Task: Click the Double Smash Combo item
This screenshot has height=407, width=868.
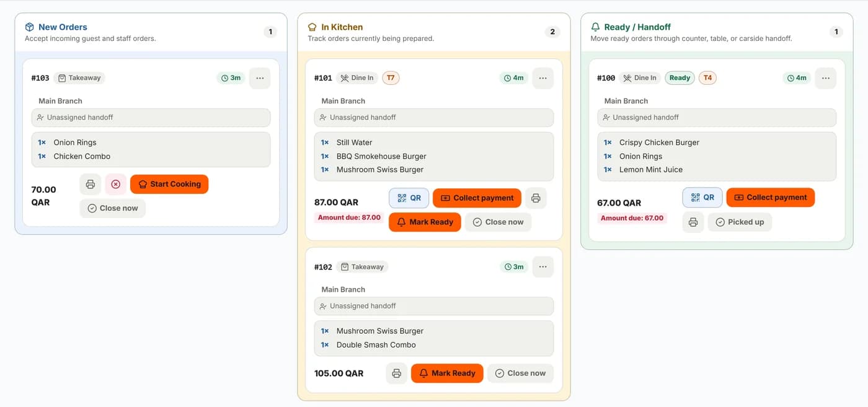Action: point(376,345)
